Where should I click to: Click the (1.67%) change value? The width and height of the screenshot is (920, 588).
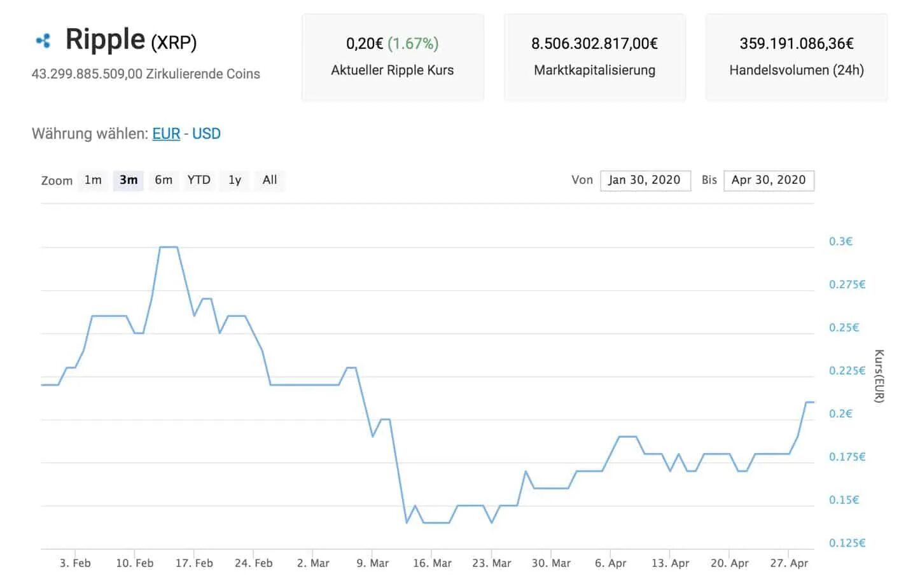tap(413, 44)
